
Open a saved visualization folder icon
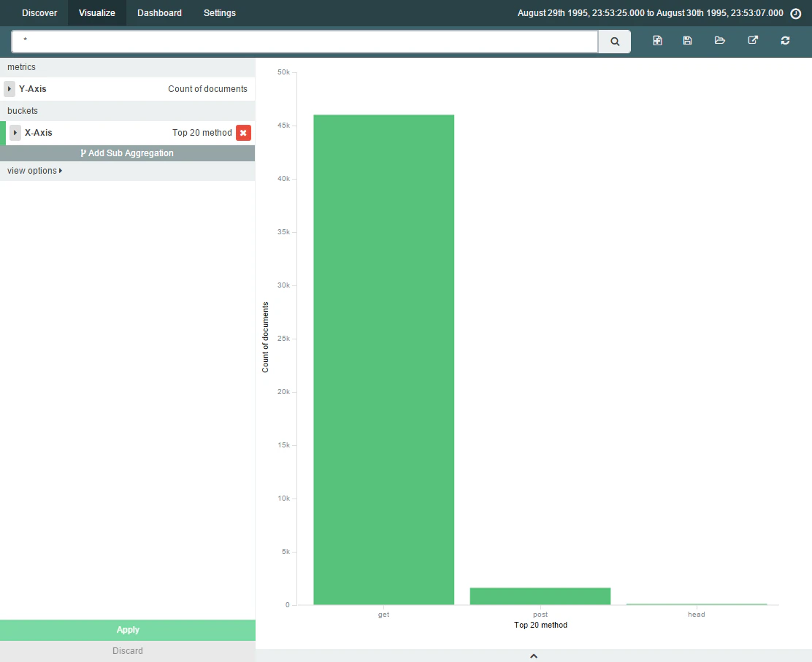click(720, 40)
